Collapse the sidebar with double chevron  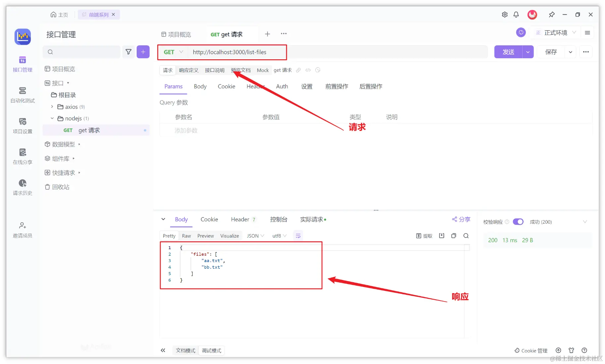pyautogui.click(x=163, y=350)
